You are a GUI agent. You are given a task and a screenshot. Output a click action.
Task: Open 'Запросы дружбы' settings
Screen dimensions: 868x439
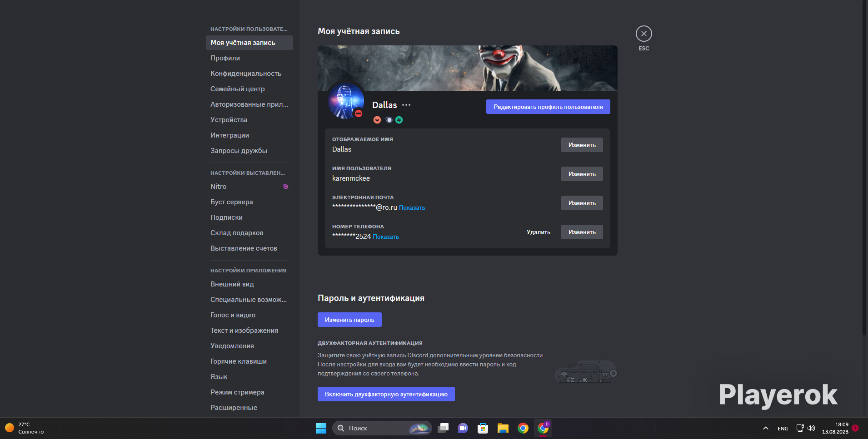pyautogui.click(x=249, y=151)
